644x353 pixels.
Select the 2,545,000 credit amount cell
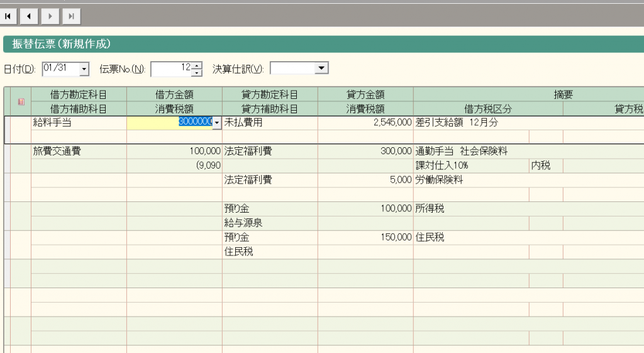click(365, 123)
